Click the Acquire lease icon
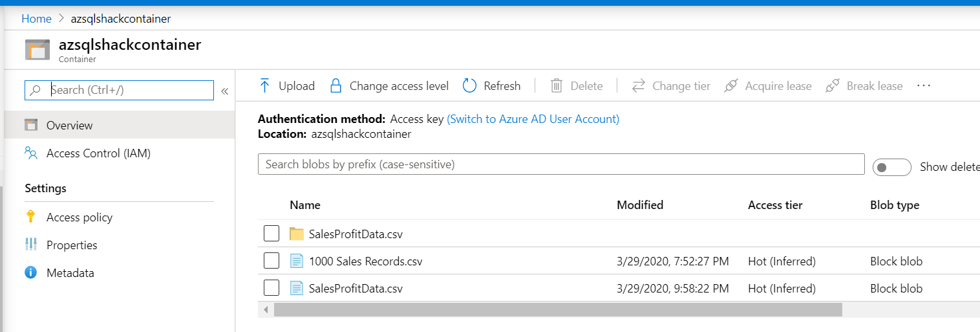Screen dimensions: 980x332 coord(731,86)
